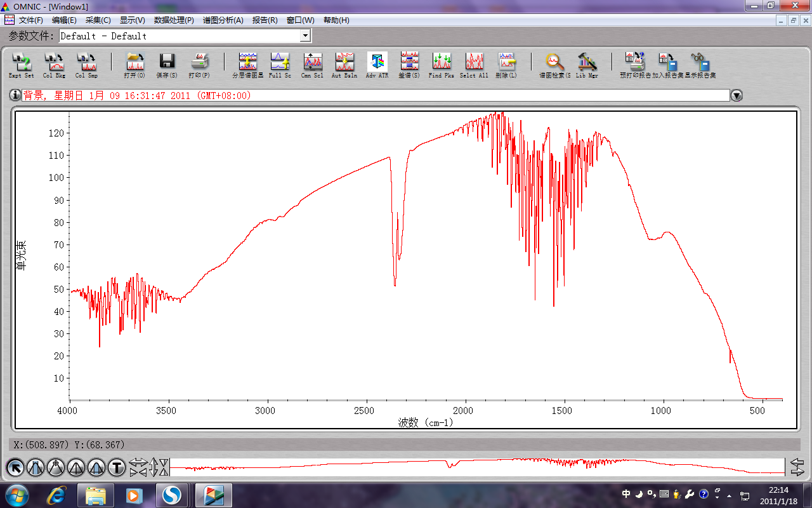Click the OMNIC taskbar button

coord(213,494)
